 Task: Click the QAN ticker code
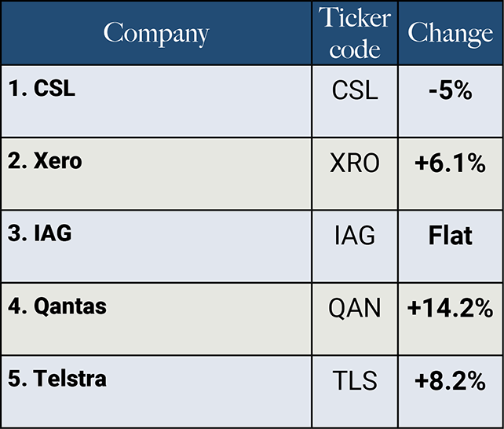pos(355,307)
